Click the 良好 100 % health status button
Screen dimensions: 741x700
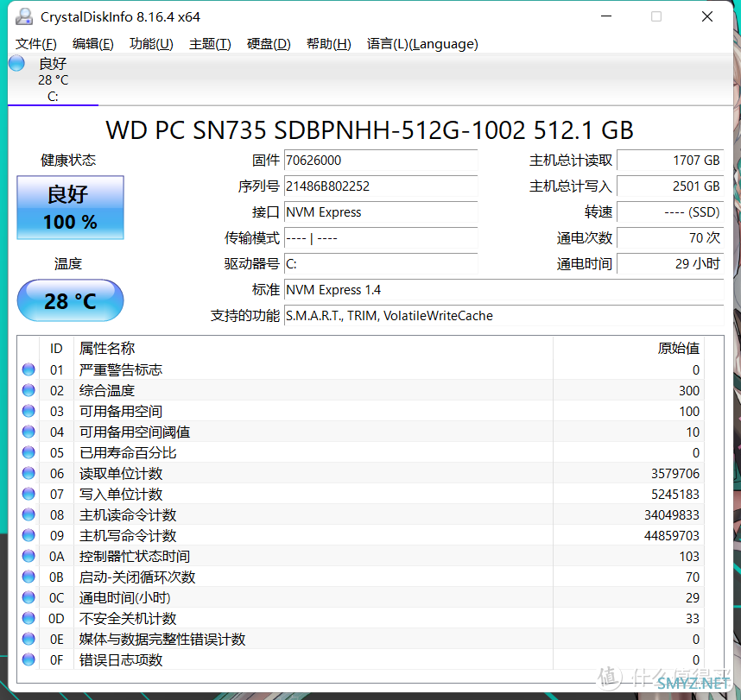(x=71, y=207)
